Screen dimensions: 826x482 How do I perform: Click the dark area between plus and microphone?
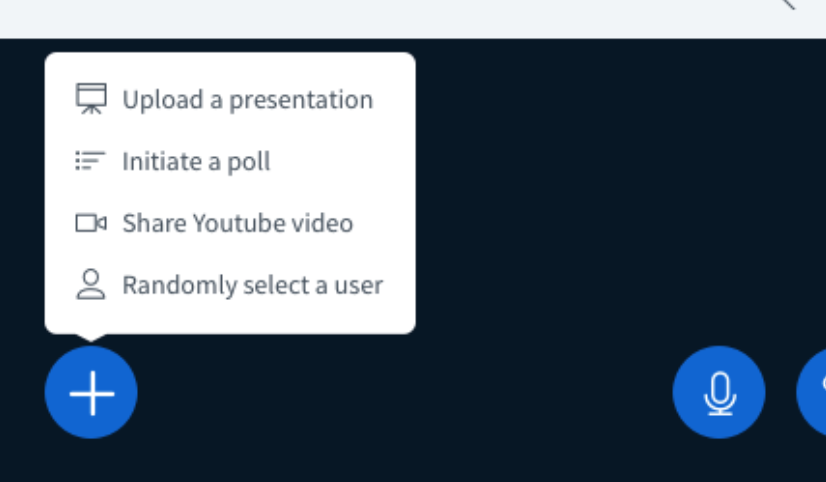click(x=405, y=393)
